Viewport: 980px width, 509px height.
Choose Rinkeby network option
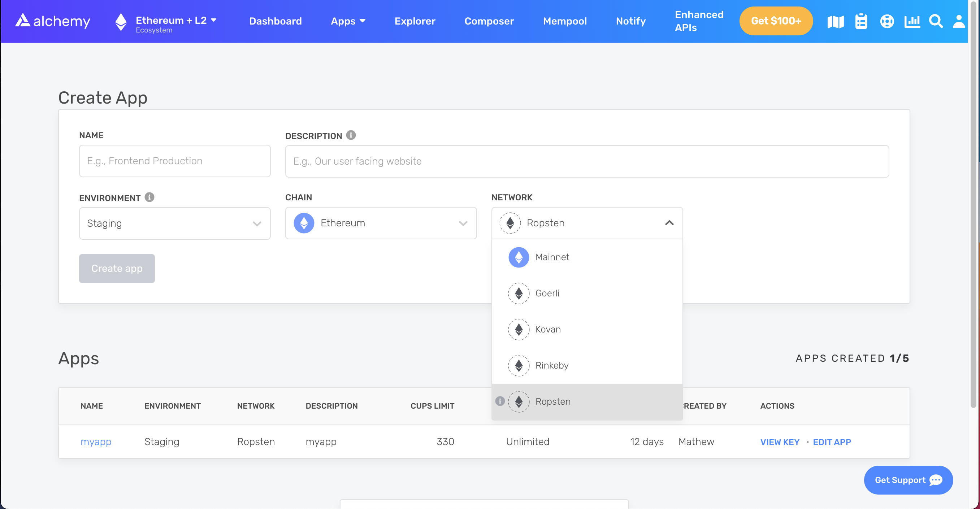point(587,366)
